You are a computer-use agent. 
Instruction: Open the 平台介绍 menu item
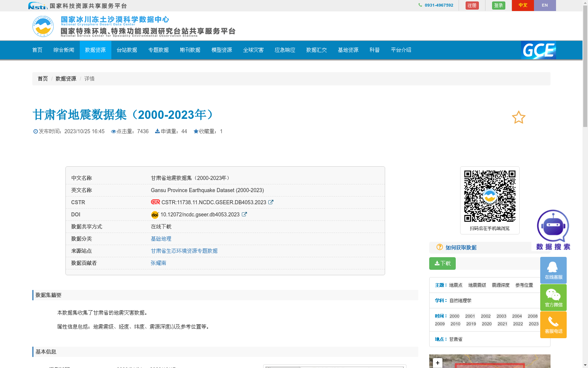tap(401, 50)
